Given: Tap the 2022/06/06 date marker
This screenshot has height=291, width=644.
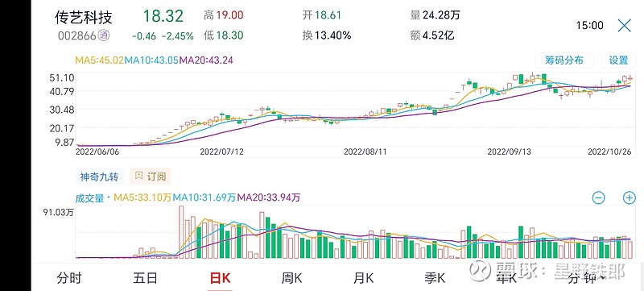Looking at the screenshot, I should tap(97, 152).
